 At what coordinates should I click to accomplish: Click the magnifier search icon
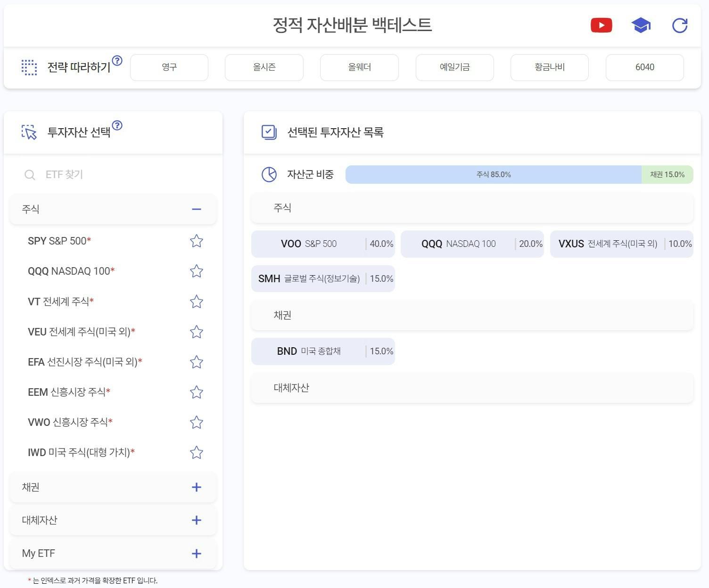click(30, 175)
